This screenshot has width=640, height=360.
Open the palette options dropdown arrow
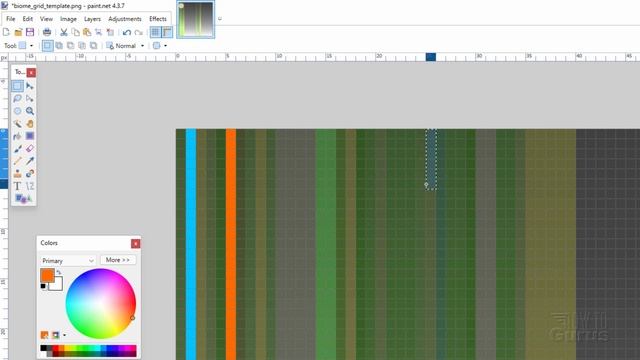click(64, 335)
